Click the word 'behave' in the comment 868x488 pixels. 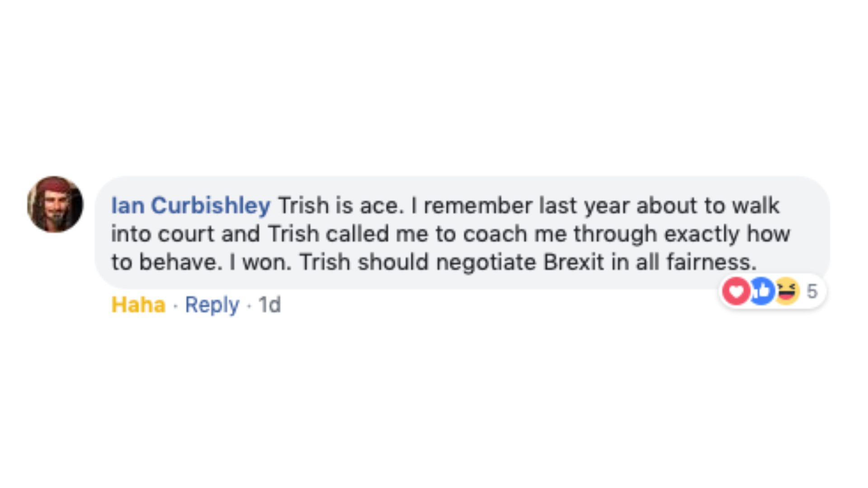click(180, 262)
